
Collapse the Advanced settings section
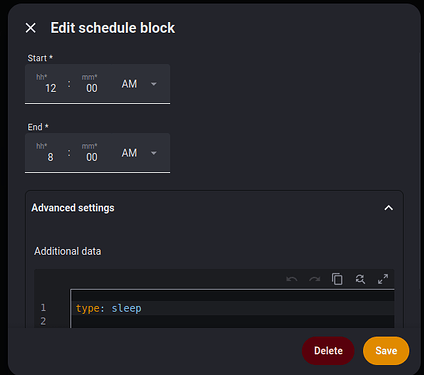(389, 208)
